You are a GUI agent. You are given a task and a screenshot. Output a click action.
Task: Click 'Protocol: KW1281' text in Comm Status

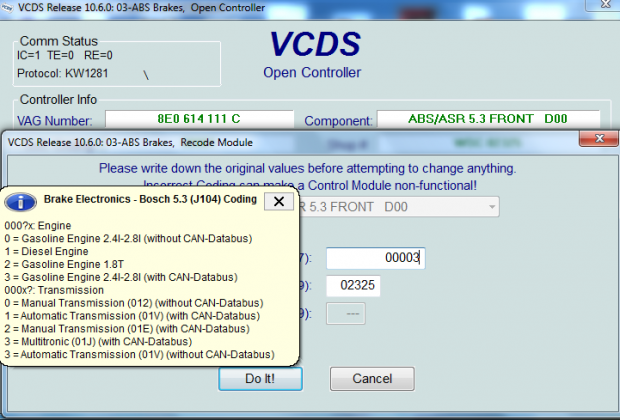[62, 73]
